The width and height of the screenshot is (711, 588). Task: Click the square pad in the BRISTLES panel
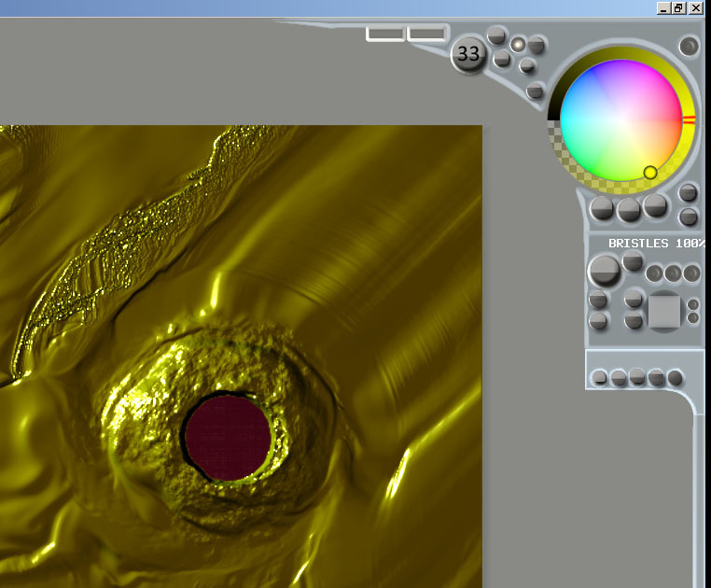click(664, 311)
